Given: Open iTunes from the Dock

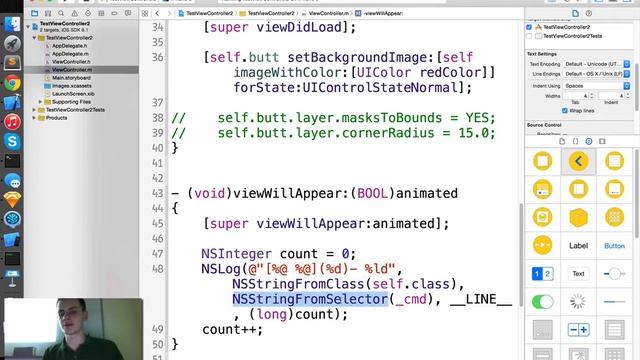Looking at the screenshot, I should tap(12, 122).
